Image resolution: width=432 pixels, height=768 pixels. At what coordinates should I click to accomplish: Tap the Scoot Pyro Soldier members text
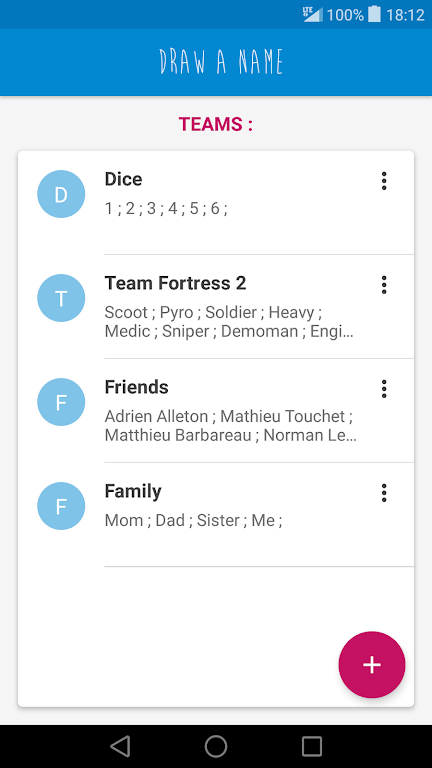pos(229,322)
